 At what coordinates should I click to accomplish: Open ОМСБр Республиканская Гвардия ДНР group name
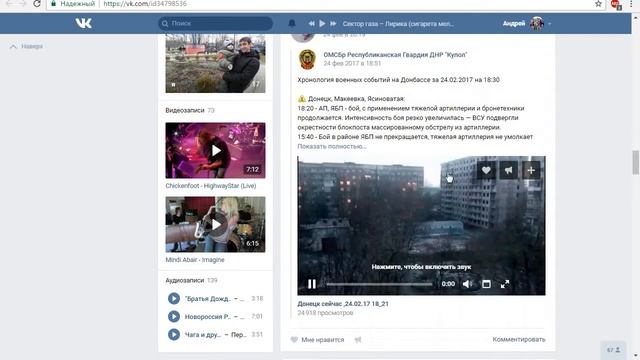tap(395, 54)
